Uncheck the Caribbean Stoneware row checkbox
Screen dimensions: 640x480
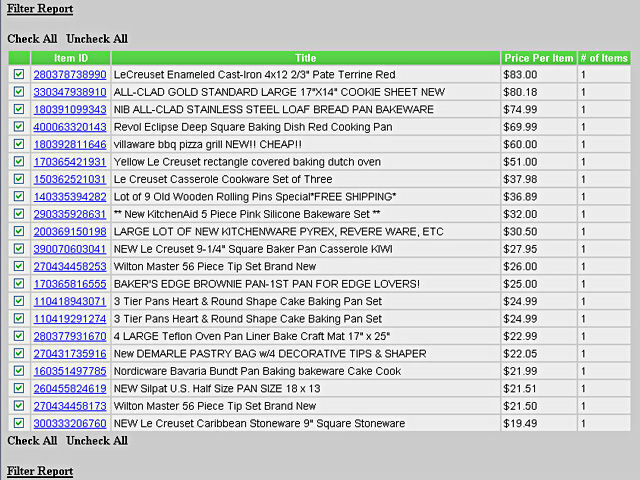(x=19, y=424)
